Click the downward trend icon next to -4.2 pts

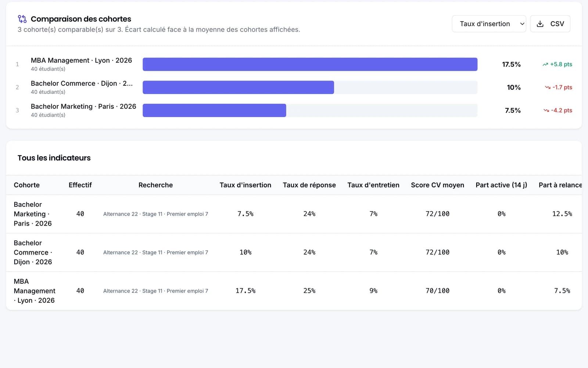(546, 110)
